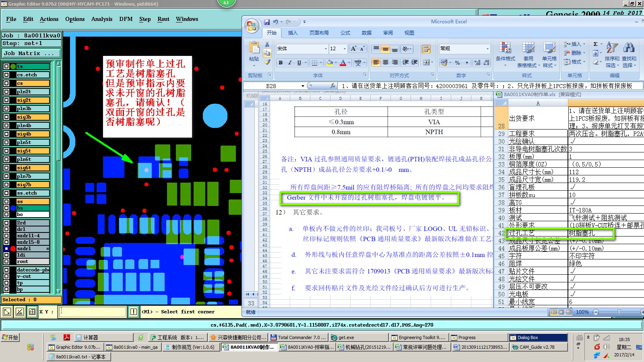The image size is (644, 362).
Task: Click the fx insert function icon
Action: [x=333, y=86]
